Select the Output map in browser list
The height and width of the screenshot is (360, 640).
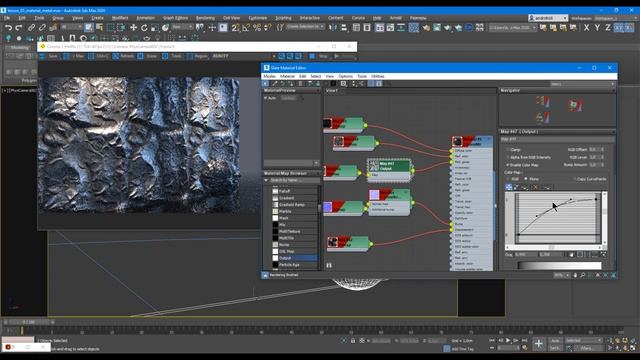(x=294, y=258)
